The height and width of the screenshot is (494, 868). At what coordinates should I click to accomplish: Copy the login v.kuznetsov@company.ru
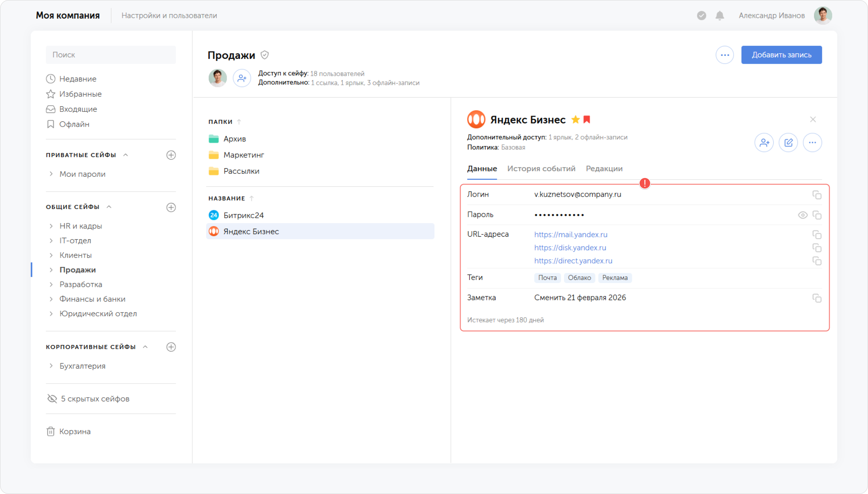click(816, 195)
